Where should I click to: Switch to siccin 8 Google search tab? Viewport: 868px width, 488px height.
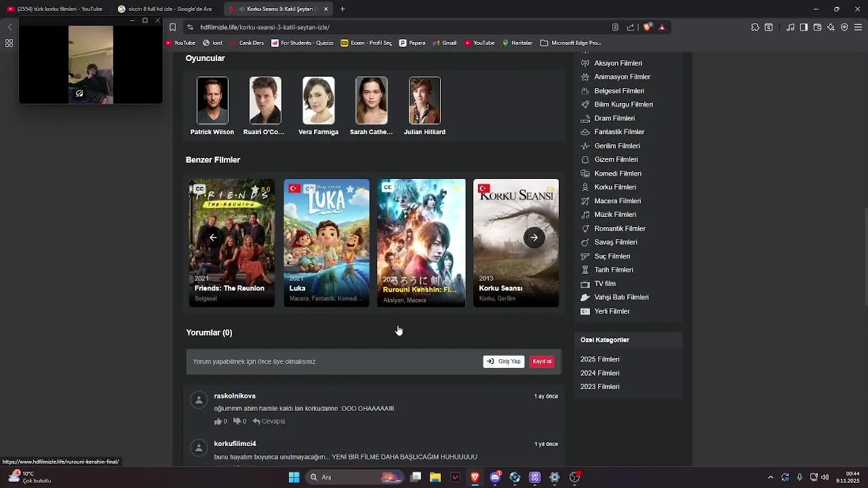tap(166, 9)
